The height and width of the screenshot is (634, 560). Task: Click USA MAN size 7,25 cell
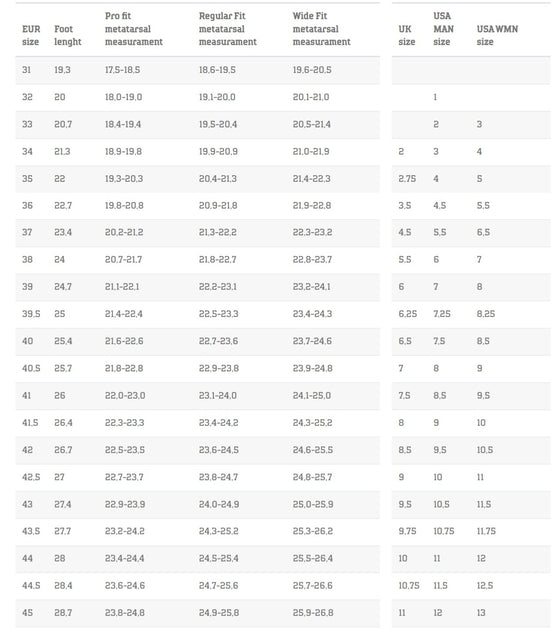pos(442,314)
